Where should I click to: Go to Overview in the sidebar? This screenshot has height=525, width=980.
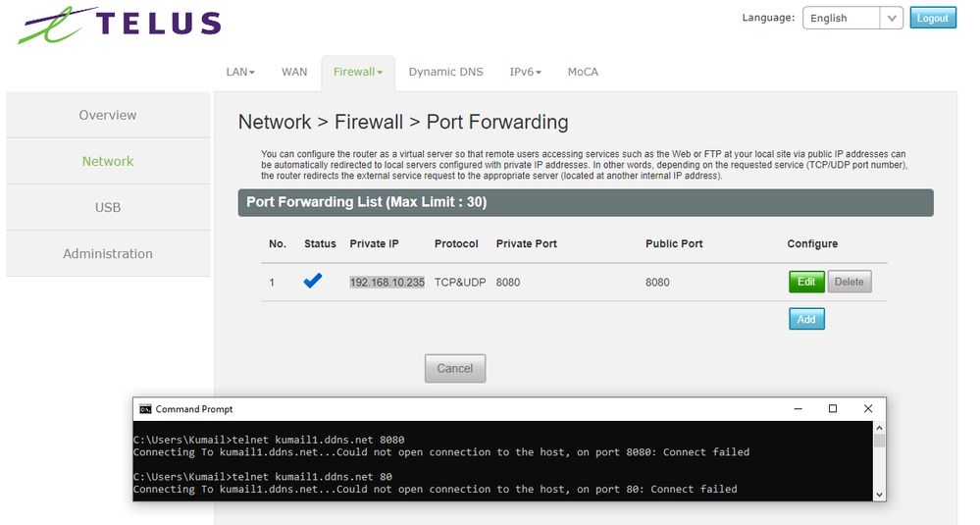pyautogui.click(x=108, y=115)
